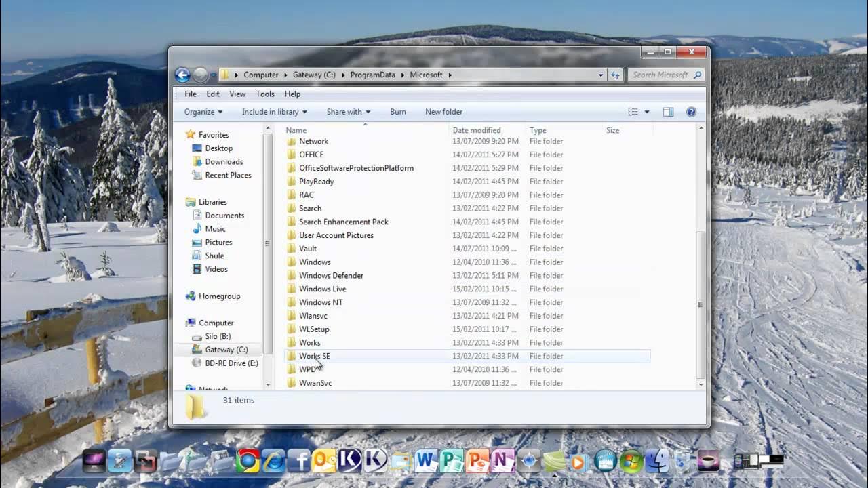
Task: Open Google Chrome from the dock
Action: 248,461
